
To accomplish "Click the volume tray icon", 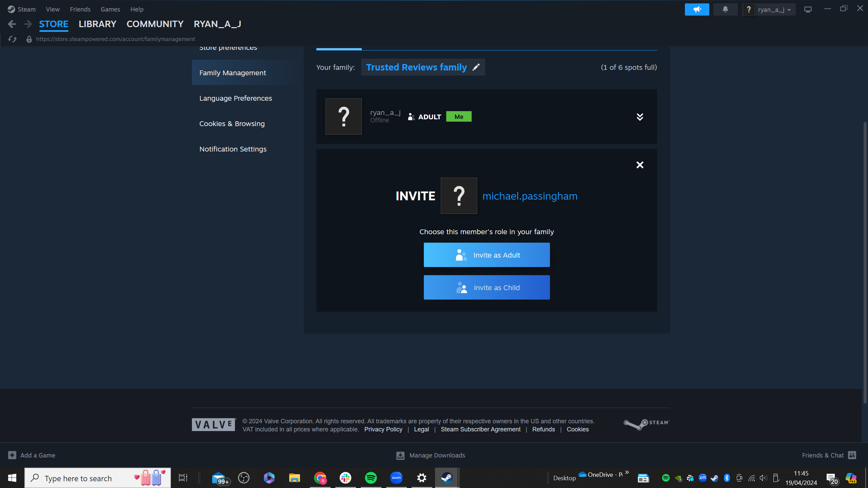I will click(763, 478).
